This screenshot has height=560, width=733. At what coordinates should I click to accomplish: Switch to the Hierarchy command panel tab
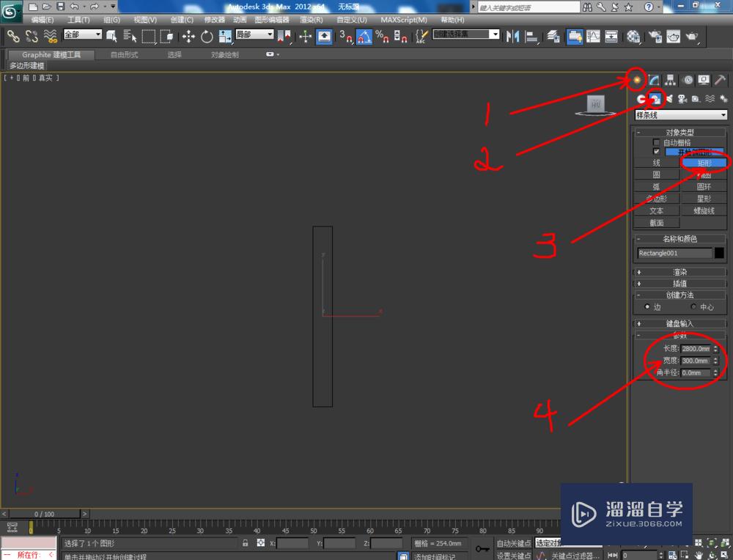671,80
